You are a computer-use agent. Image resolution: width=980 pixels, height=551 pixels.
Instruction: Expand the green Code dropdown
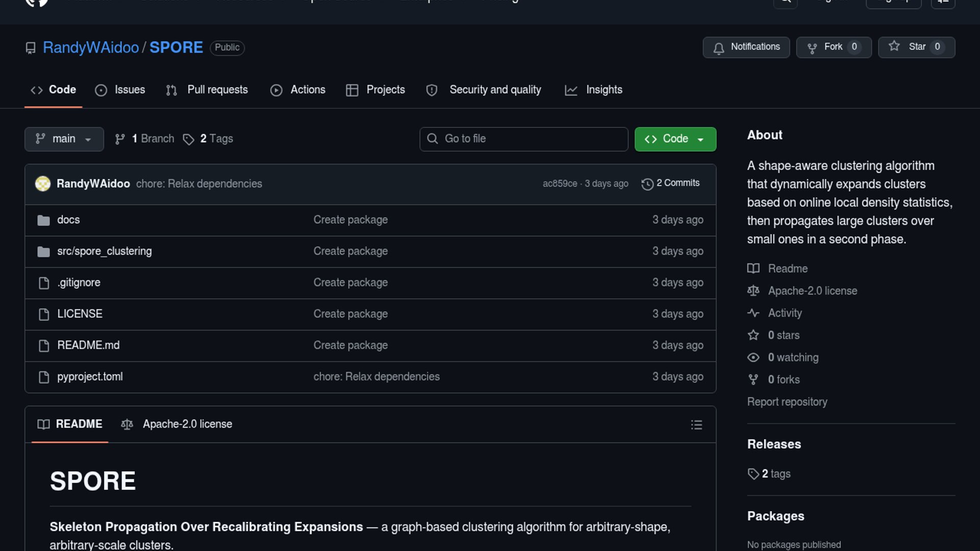(675, 139)
